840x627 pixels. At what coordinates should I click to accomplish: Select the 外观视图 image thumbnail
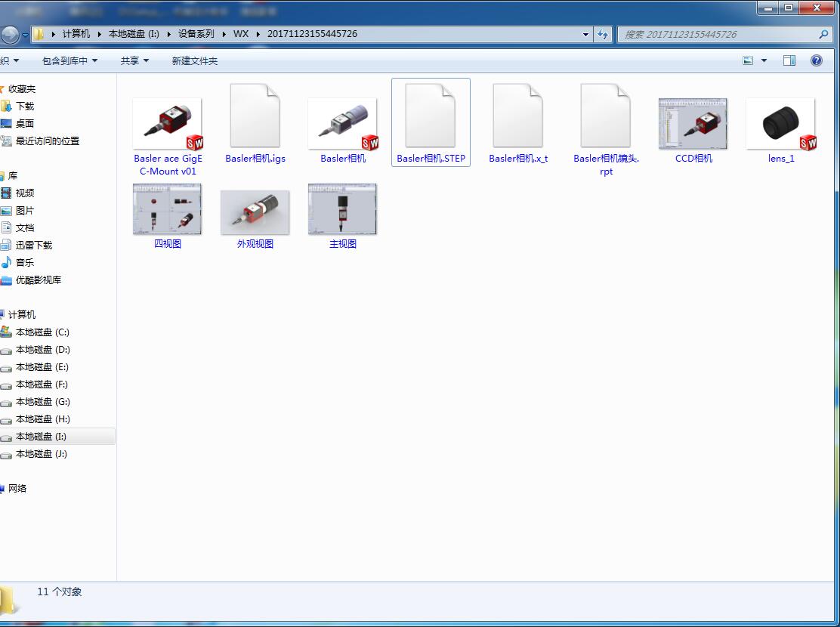pos(255,212)
